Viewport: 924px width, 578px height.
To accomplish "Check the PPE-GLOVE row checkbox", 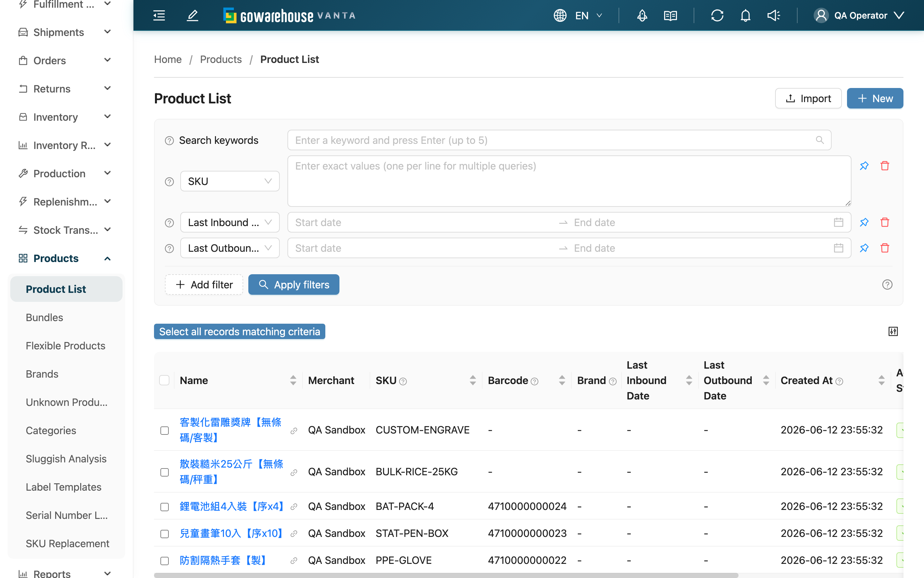I will click(x=165, y=561).
